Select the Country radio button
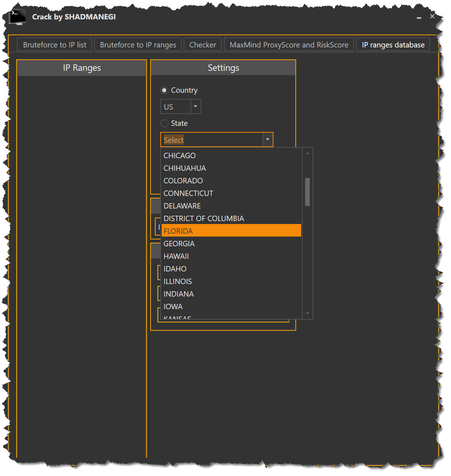Screen dimensions: 451x476 click(x=164, y=90)
